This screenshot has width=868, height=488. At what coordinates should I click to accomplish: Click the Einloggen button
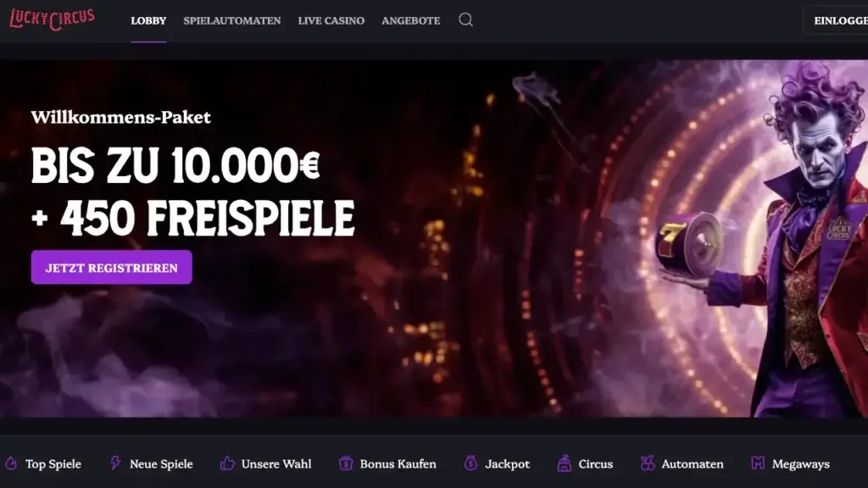pyautogui.click(x=836, y=20)
